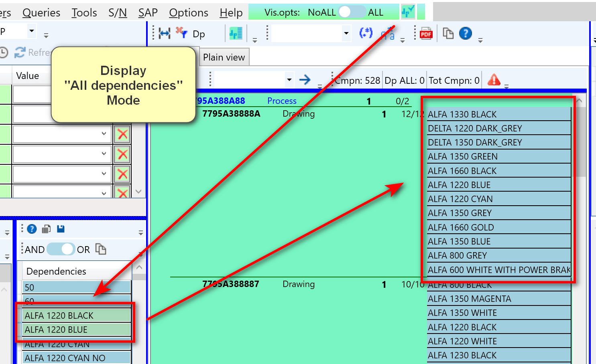Switch to the Plain view tab
Image resolution: width=596 pixels, height=364 pixels.
[x=224, y=57]
